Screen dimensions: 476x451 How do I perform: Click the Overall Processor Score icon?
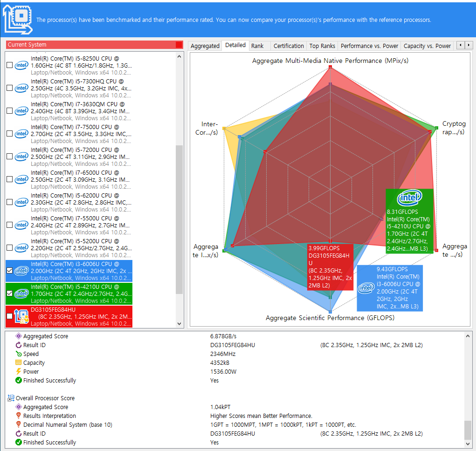point(11,398)
